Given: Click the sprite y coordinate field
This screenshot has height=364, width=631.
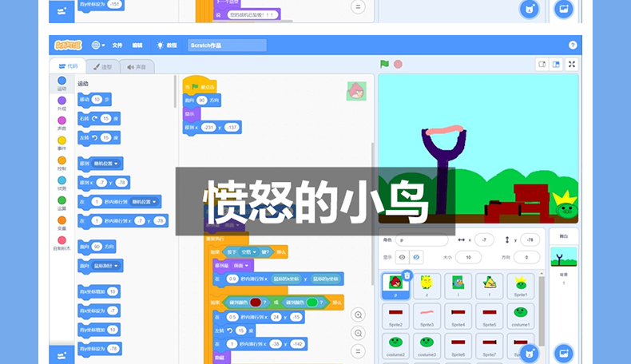Looking at the screenshot, I should 530,239.
